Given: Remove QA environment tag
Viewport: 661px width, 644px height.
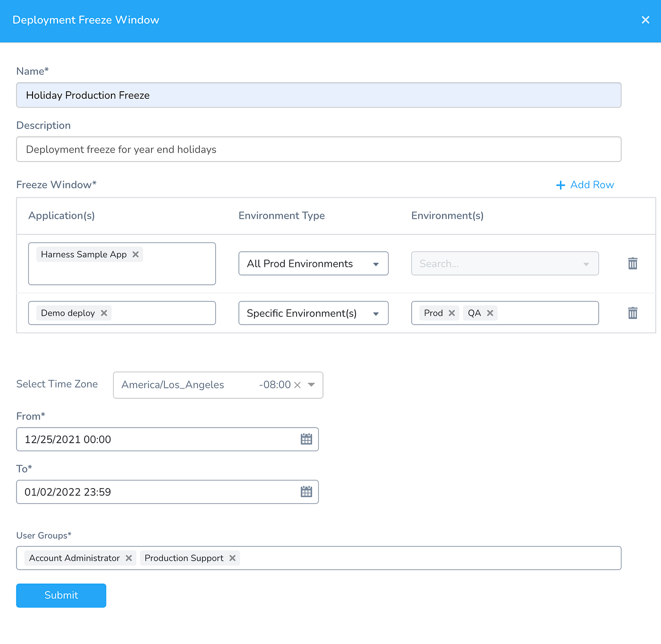Looking at the screenshot, I should 490,313.
